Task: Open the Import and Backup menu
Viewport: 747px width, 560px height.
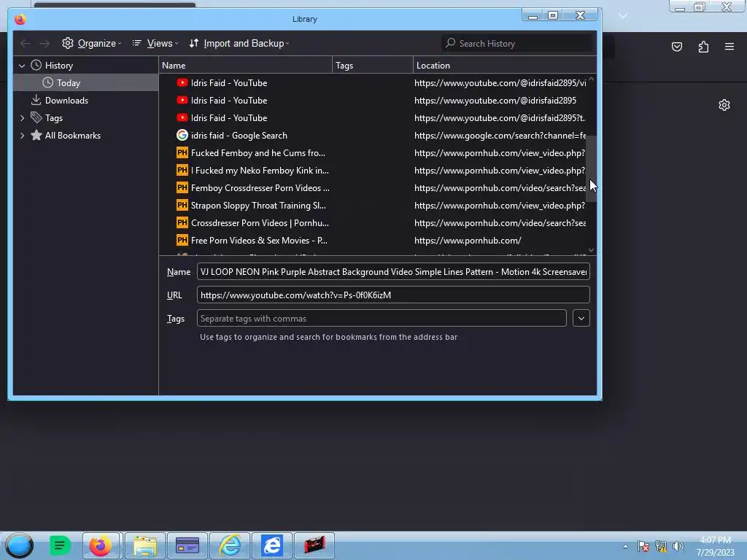Action: (x=239, y=43)
